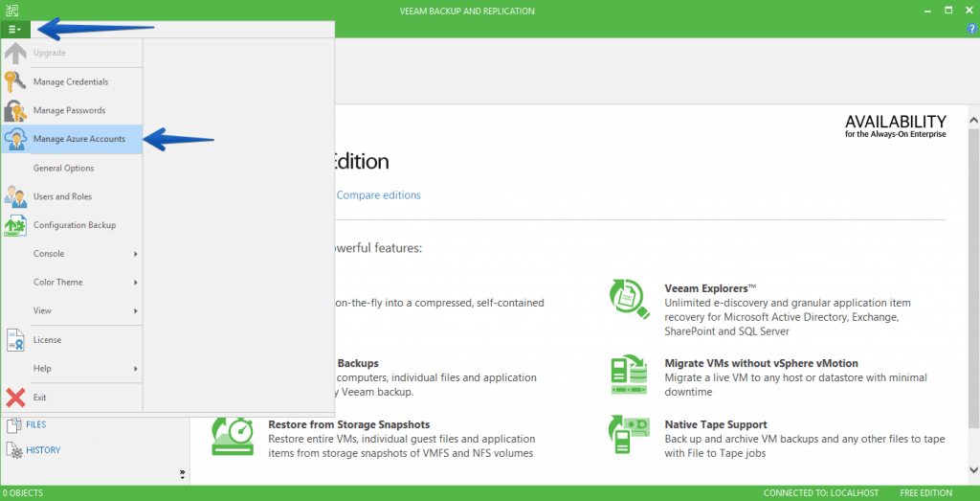Image resolution: width=980 pixels, height=501 pixels.
Task: Click the Manage Azure Accounts cloud icon
Action: (15, 139)
